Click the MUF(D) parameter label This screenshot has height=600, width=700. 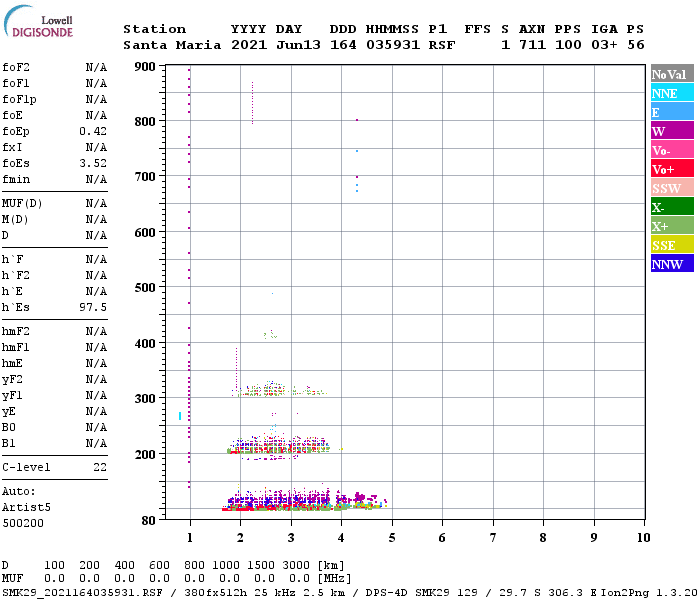22,204
